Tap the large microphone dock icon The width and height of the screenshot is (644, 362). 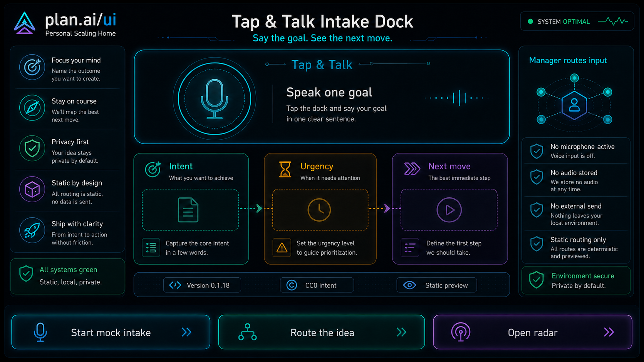tap(215, 99)
